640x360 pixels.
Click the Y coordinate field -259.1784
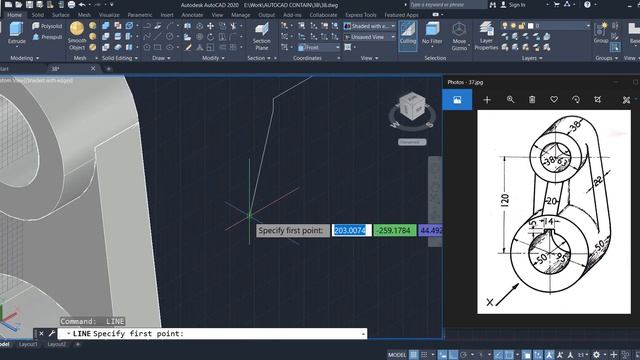395,230
